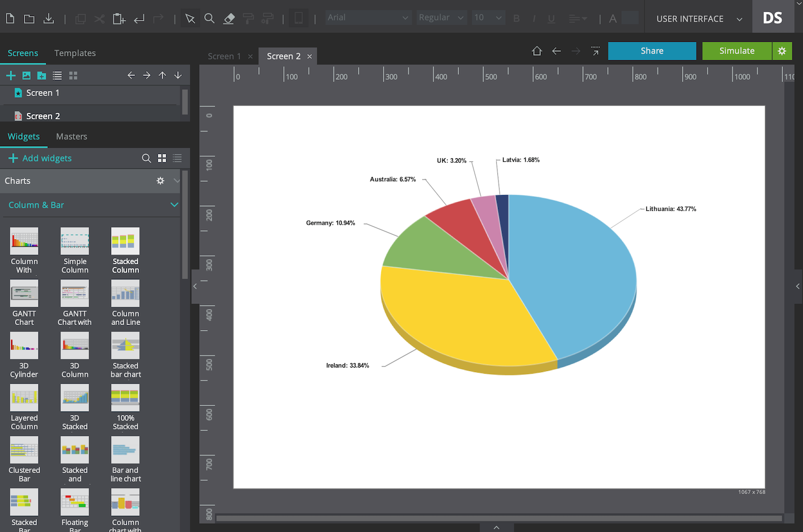This screenshot has height=532, width=803.
Task: Click the Share button
Action: (652, 51)
